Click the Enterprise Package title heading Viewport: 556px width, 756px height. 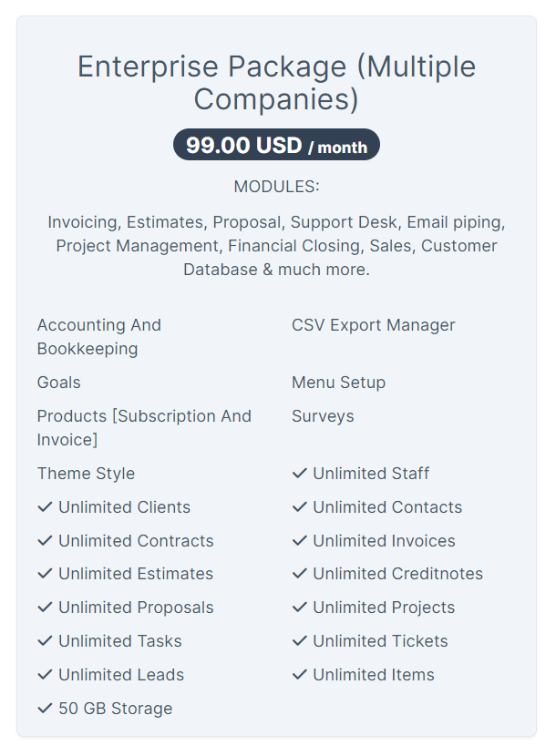(276, 82)
